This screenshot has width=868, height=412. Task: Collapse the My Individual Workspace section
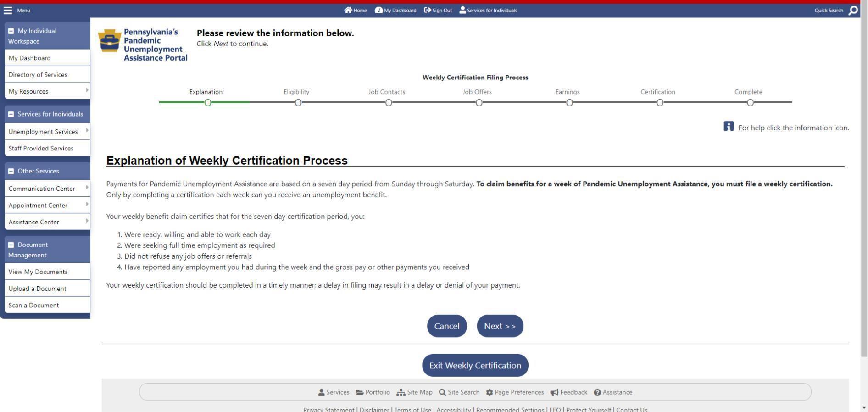coord(11,31)
